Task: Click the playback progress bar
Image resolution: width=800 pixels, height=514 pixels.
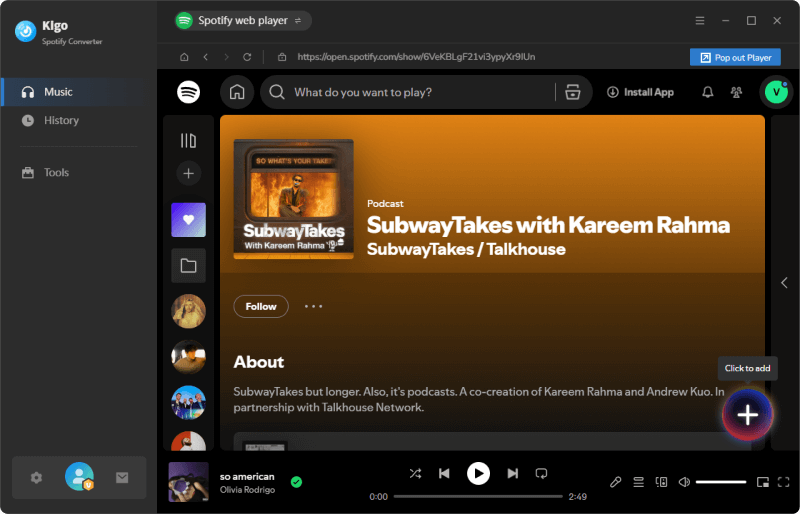Action: coord(478,497)
